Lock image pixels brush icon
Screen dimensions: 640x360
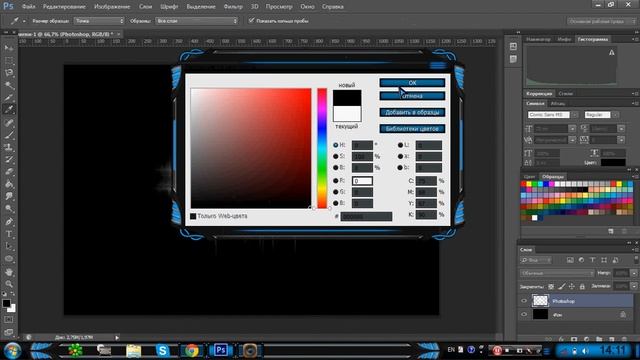pyautogui.click(x=562, y=287)
